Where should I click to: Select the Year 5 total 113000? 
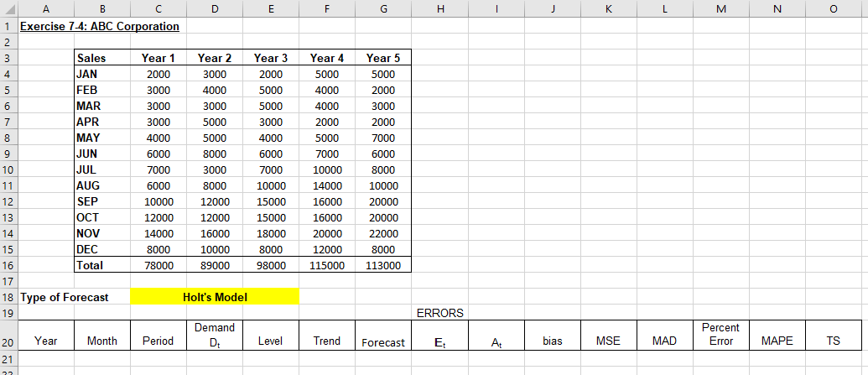(x=383, y=265)
